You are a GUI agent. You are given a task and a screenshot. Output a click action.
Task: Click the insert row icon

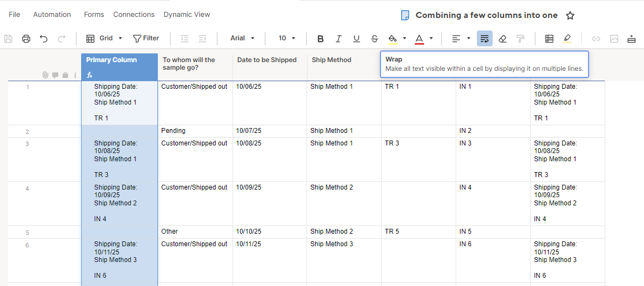(631, 38)
